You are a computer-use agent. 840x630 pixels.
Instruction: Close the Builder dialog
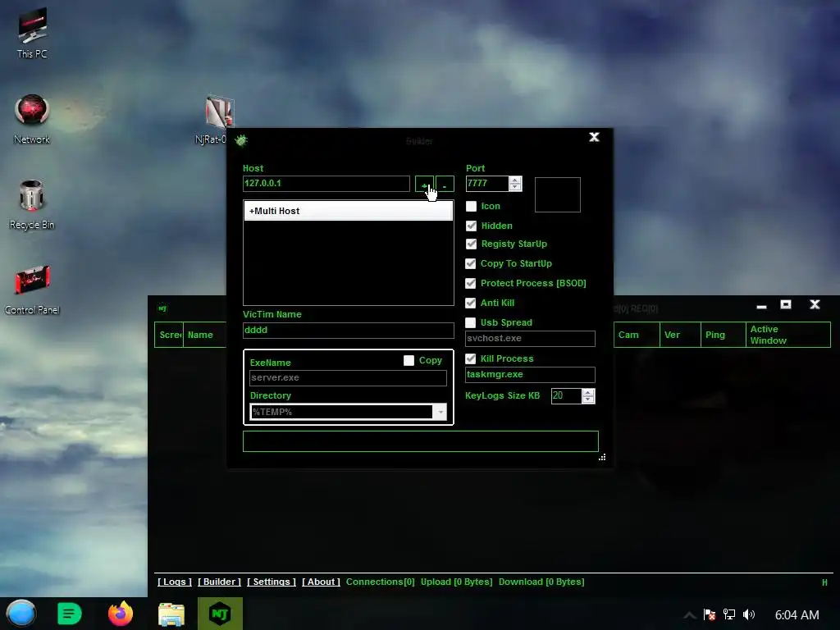[x=594, y=137]
